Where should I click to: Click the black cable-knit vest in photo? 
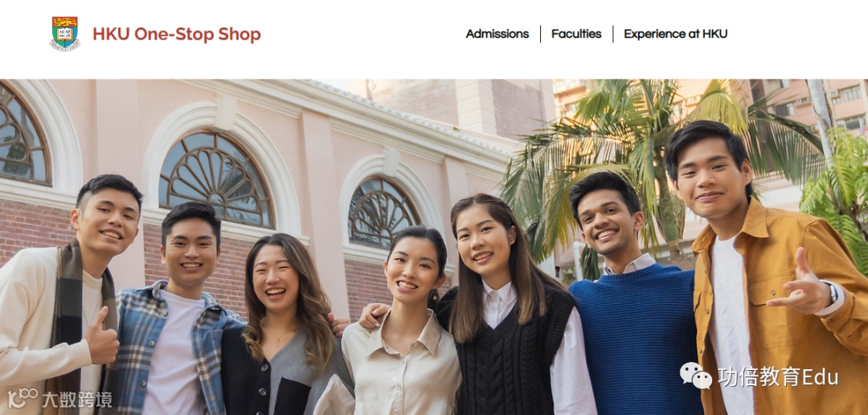point(510,349)
